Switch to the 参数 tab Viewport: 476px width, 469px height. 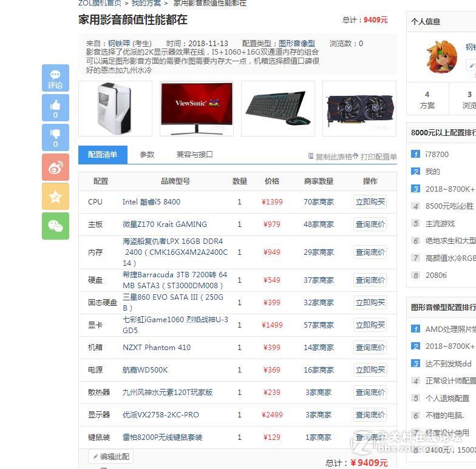pyautogui.click(x=147, y=155)
